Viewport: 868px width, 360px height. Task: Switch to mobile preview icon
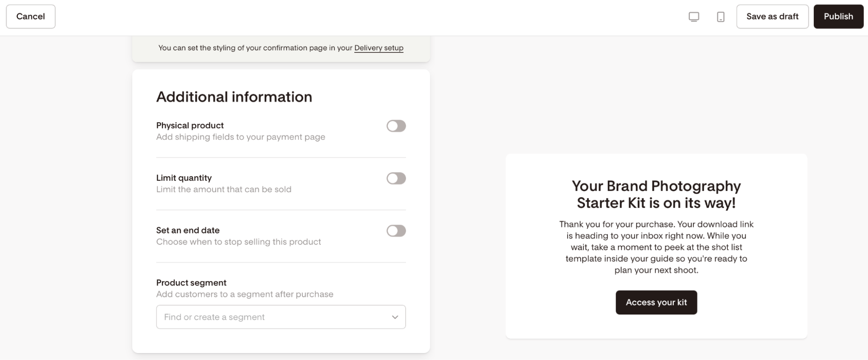point(721,17)
